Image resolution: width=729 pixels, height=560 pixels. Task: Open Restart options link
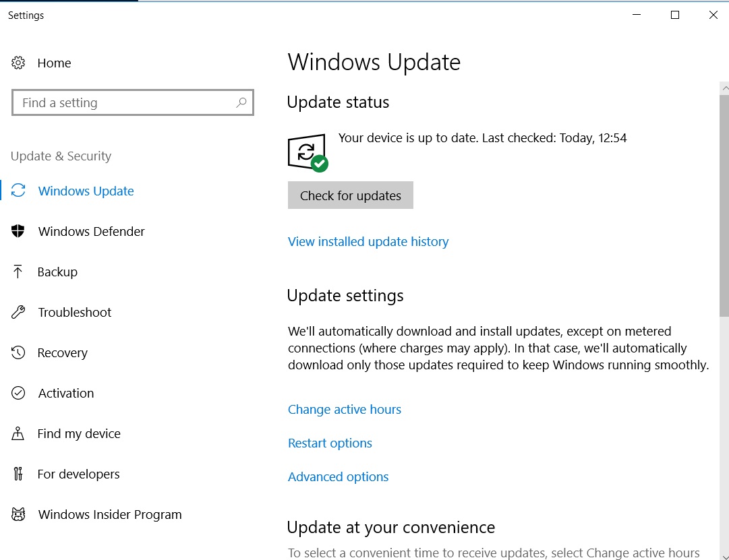pos(330,443)
